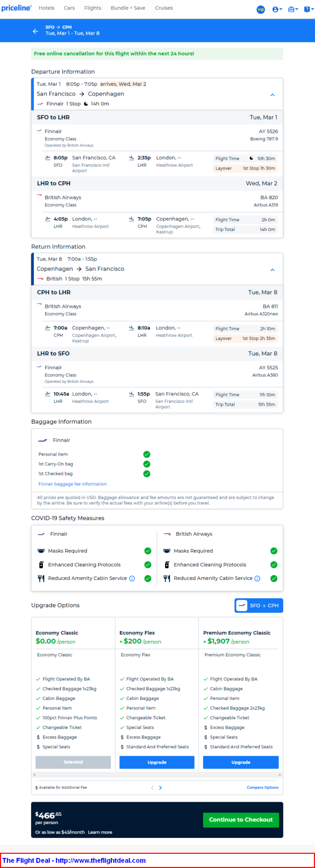The image size is (315, 868).
Task: Open the user account menu icon
Action: pos(277,9)
